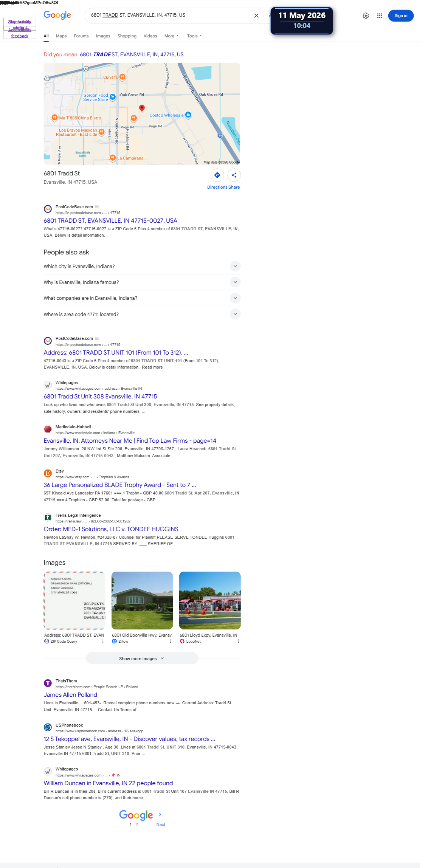Switch to the Forums tab
The width and height of the screenshot is (425, 868).
point(81,36)
